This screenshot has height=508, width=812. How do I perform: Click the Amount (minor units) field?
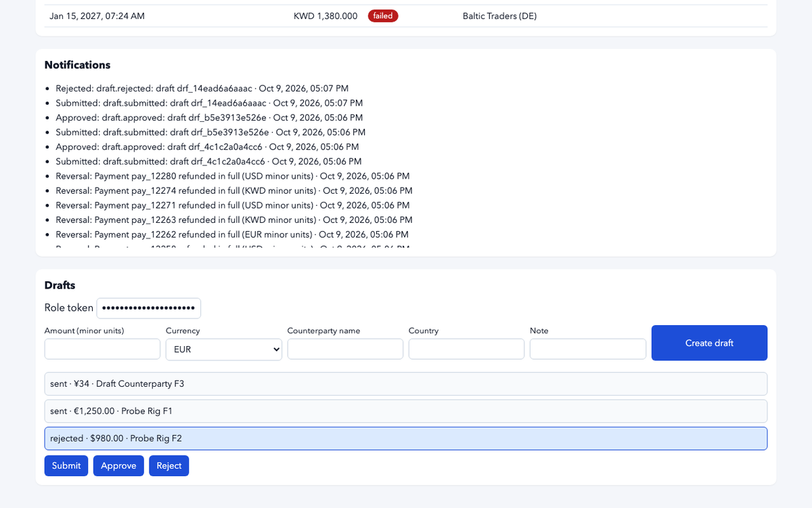tap(102, 349)
